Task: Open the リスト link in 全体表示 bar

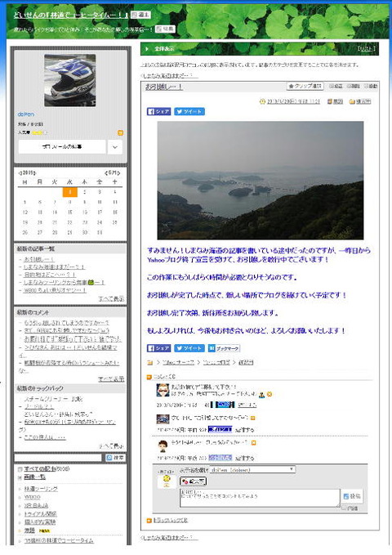Action: pyautogui.click(x=366, y=48)
